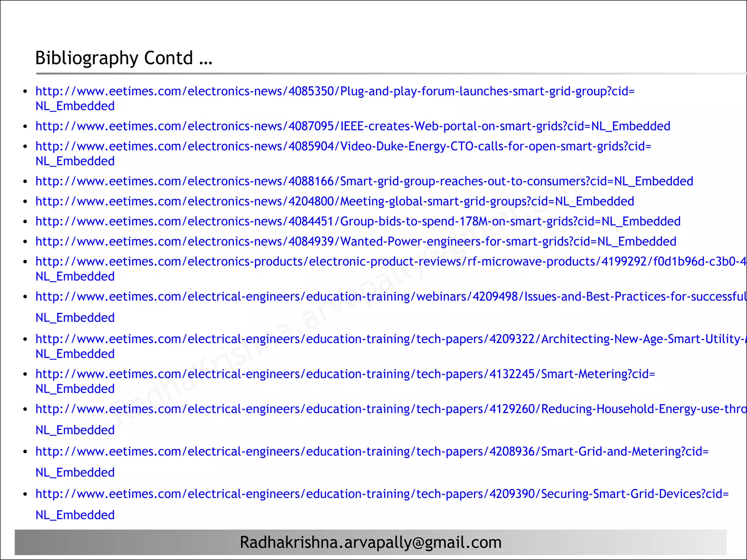This screenshot has height=560, width=747.
Task: Click the Video-Duke-Energy-CTO-calls-for-open-smart-grids link
Action: pos(343,153)
